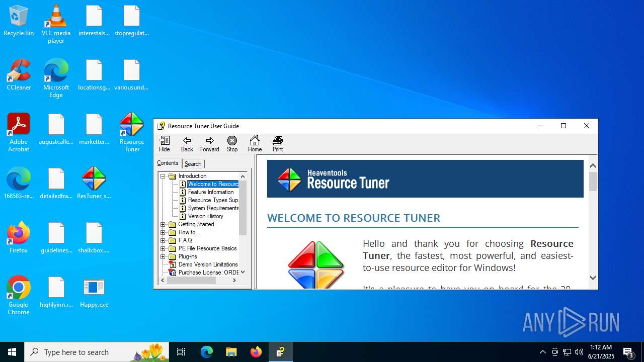
Task: Expand the PE File Resource Basics node
Action: (x=163, y=248)
